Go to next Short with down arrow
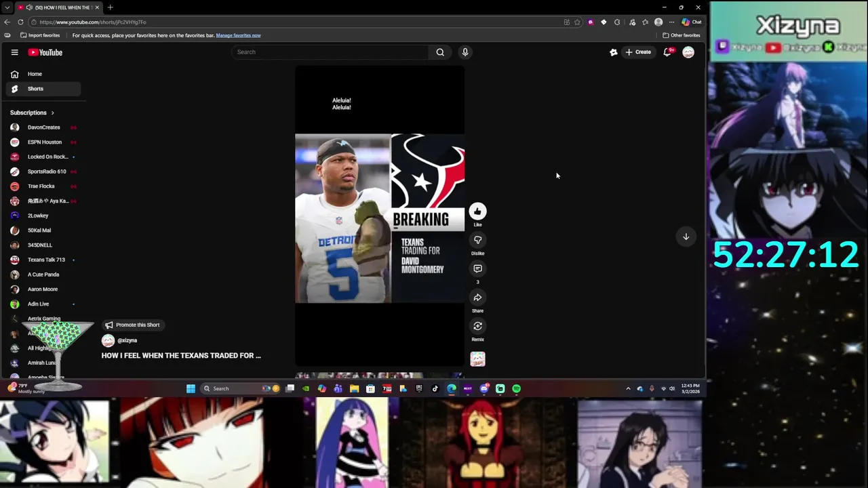 pyautogui.click(x=686, y=237)
